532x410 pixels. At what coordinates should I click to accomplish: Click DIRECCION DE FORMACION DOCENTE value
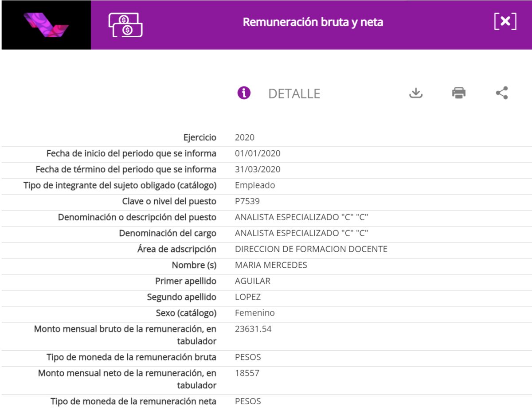(311, 249)
